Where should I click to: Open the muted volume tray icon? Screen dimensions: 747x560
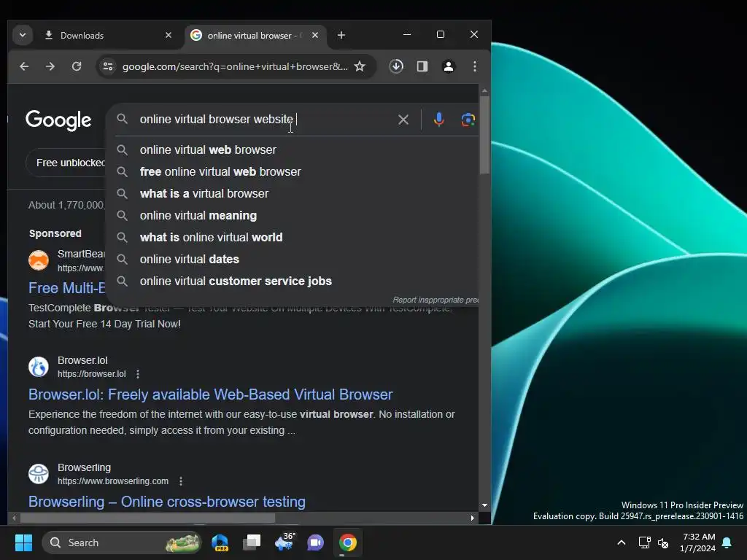tap(663, 542)
